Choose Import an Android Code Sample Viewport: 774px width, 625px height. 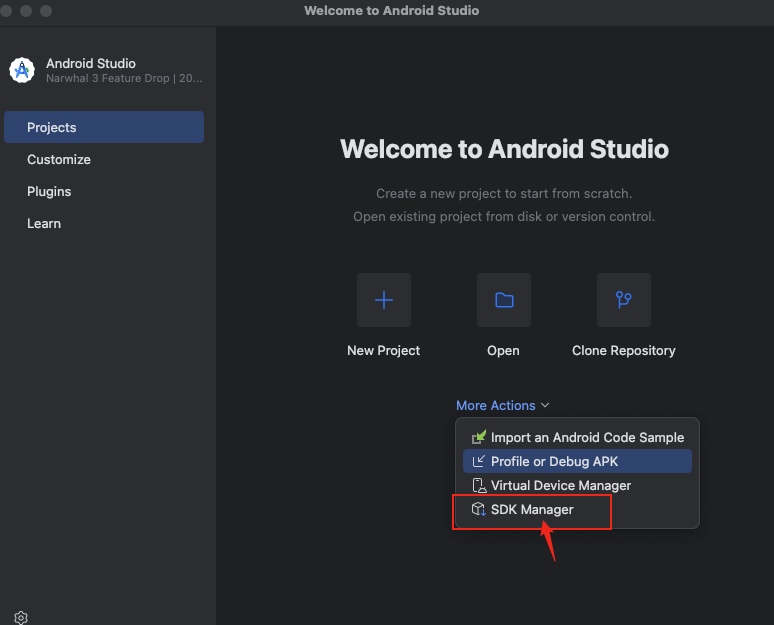pos(577,437)
